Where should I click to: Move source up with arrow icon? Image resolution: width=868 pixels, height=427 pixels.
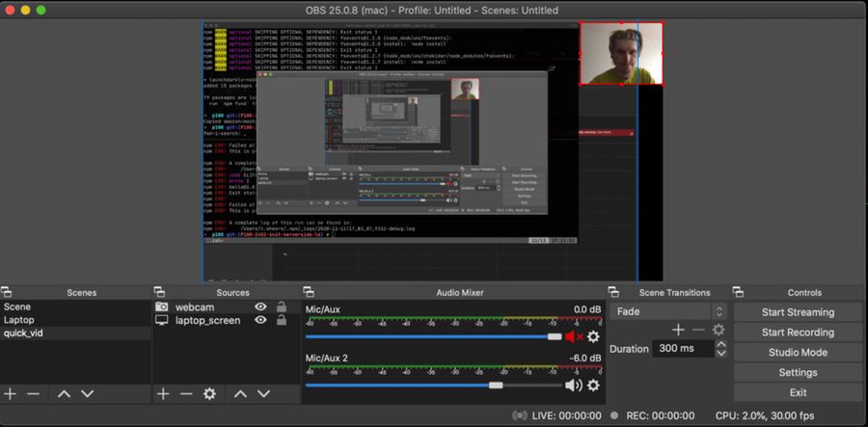coord(240,394)
